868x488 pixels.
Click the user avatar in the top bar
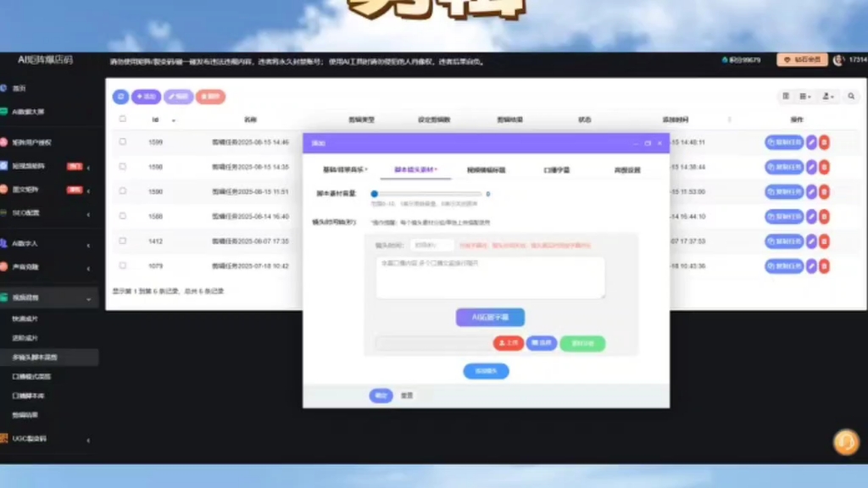pos(838,60)
